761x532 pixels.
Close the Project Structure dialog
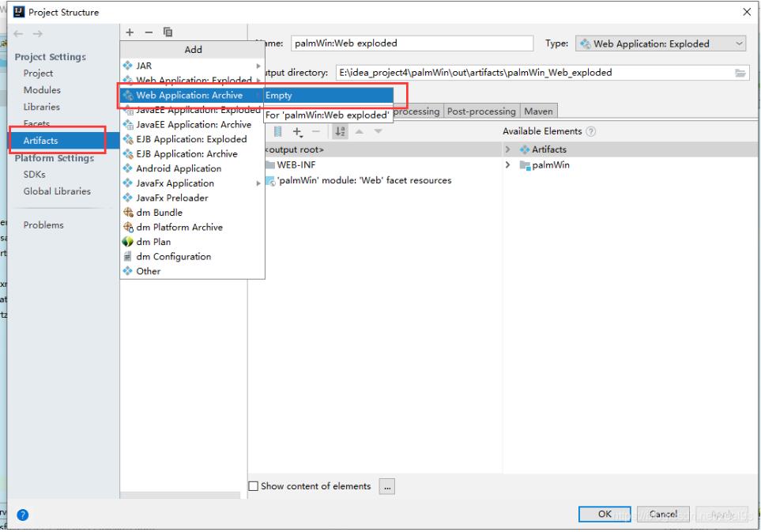point(747,12)
